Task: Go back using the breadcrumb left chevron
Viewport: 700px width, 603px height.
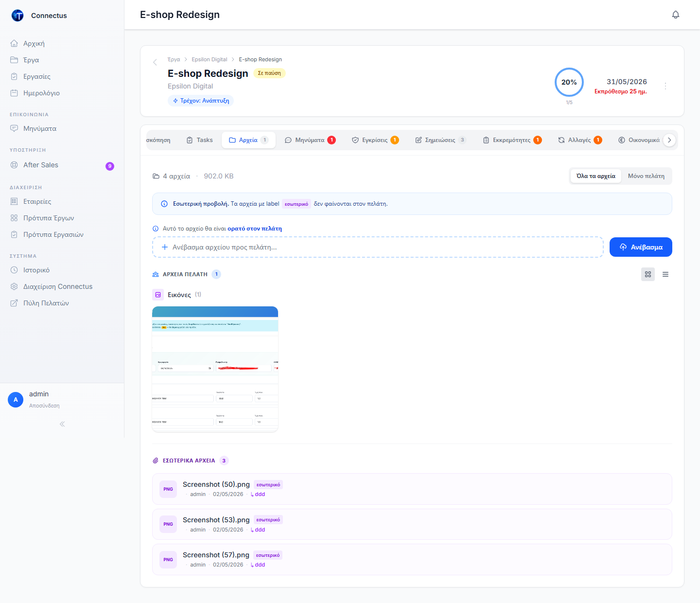Action: coord(155,62)
